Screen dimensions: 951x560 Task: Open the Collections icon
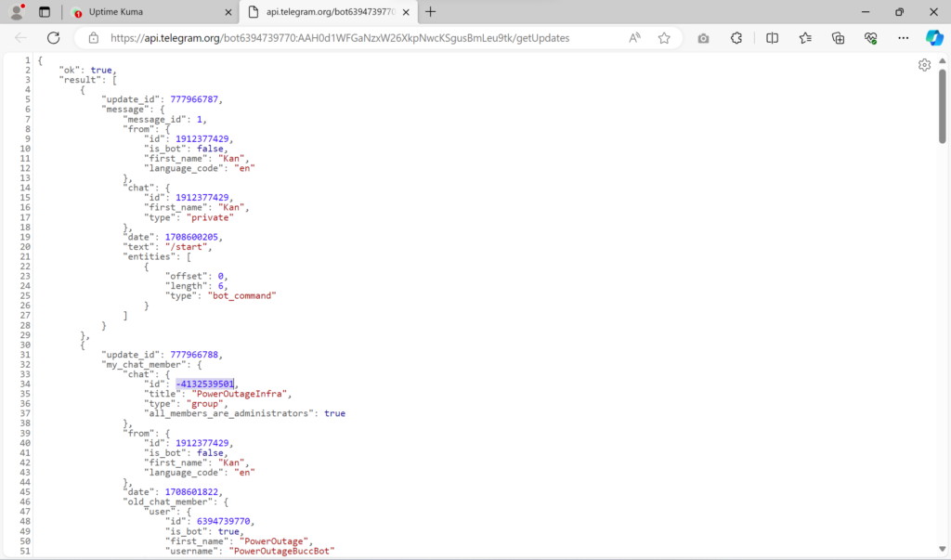point(838,38)
